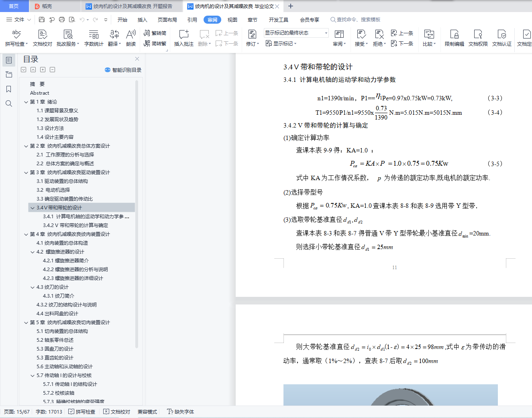Run 文档校对 document proofreading in the ribbon

pyautogui.click(x=43, y=38)
